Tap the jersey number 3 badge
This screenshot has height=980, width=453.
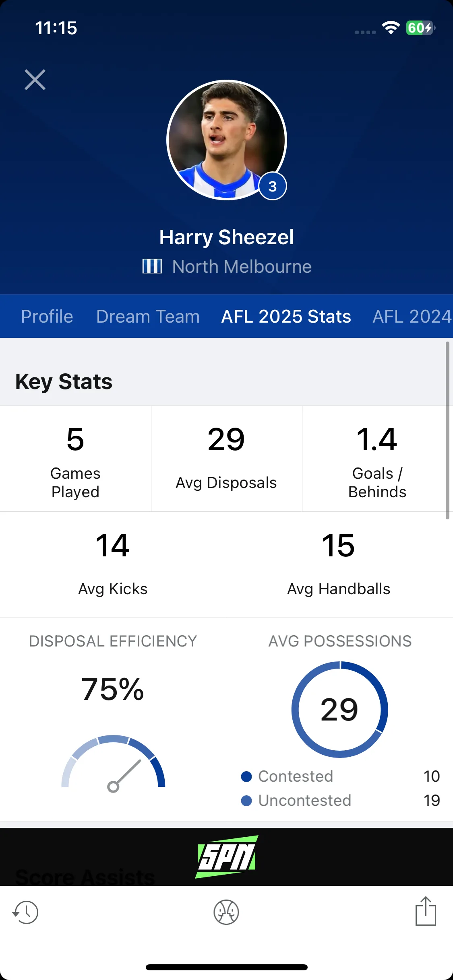point(273,186)
